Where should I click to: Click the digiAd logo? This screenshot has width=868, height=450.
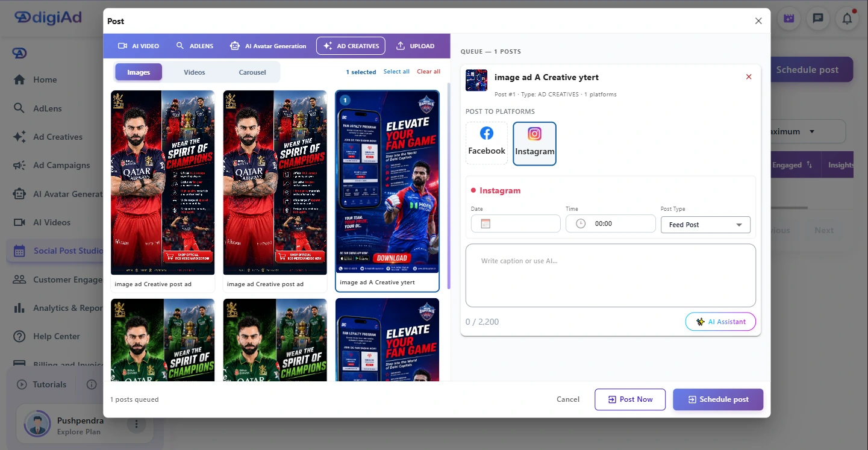[x=48, y=17]
